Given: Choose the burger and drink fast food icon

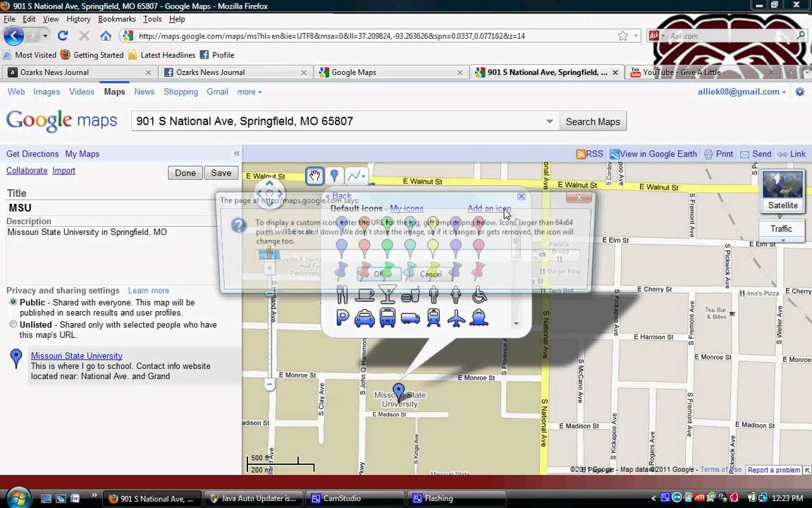Looking at the screenshot, I should (x=410, y=294).
